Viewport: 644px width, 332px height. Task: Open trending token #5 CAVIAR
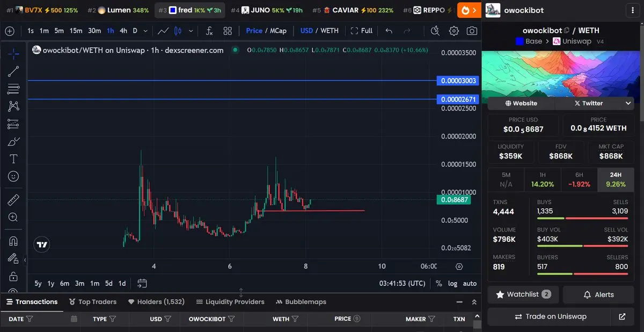pyautogui.click(x=353, y=10)
